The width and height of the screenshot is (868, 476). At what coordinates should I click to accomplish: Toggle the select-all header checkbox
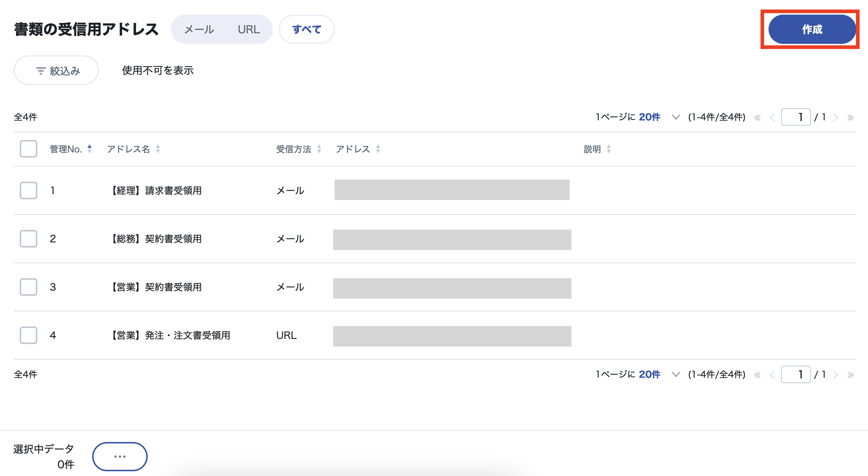pyautogui.click(x=29, y=149)
